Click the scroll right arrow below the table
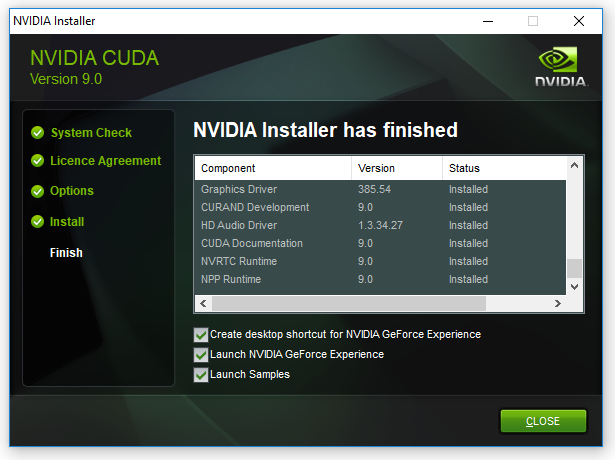 click(557, 304)
